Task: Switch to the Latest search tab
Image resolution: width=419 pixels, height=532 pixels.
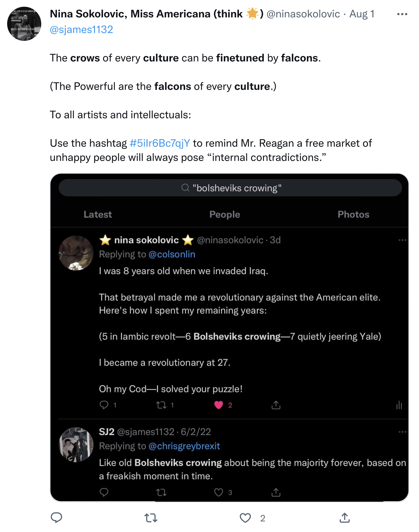Action: pos(98,214)
